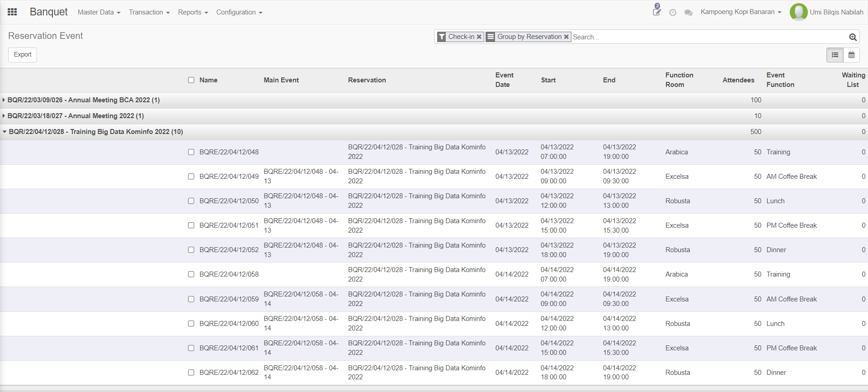Click the Banquet app title
The height and width of the screenshot is (392, 868).
[49, 12]
